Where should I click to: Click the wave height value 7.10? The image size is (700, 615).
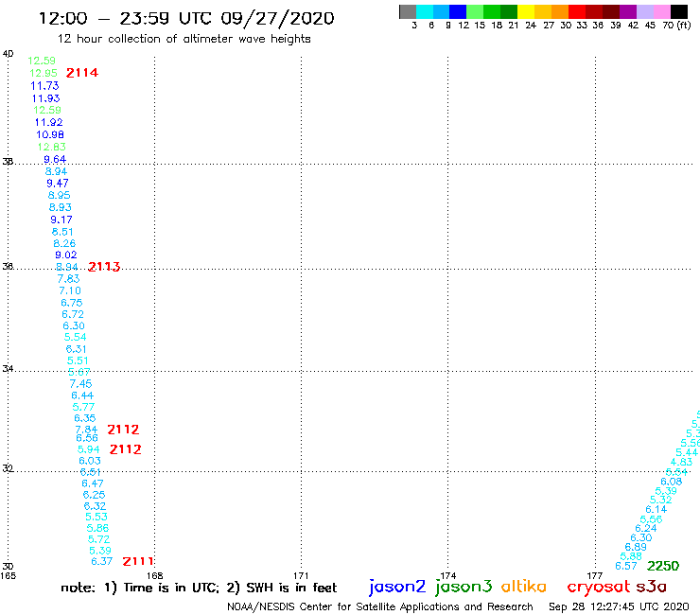pos(70,290)
